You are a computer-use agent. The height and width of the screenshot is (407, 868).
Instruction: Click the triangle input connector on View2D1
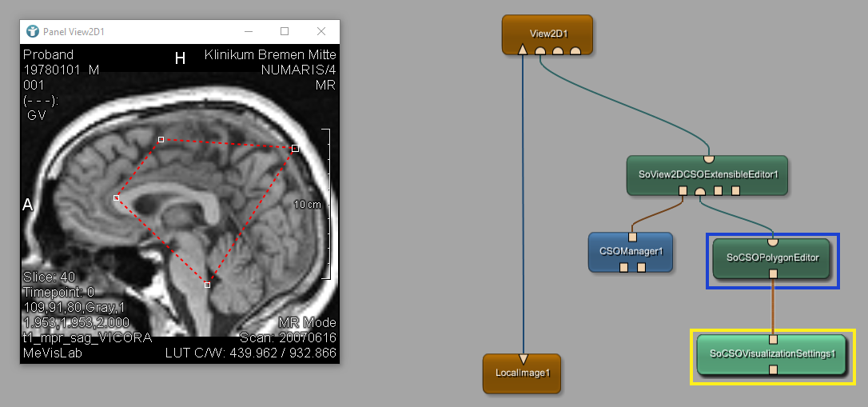click(523, 50)
